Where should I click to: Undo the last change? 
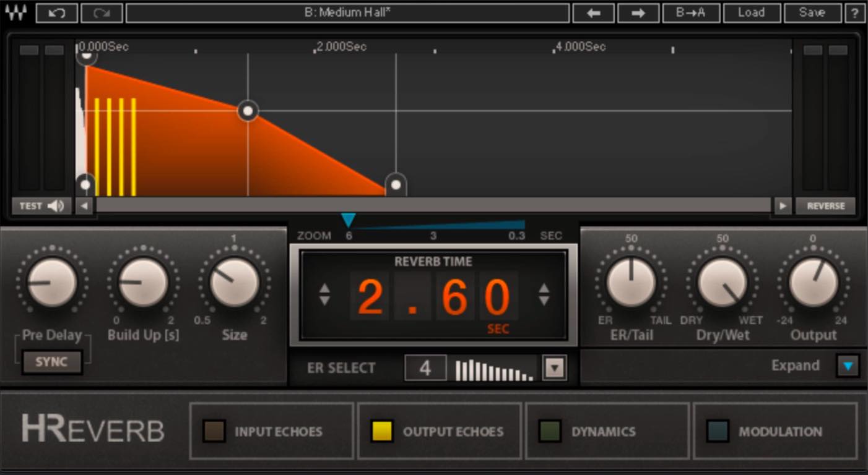click(x=57, y=12)
